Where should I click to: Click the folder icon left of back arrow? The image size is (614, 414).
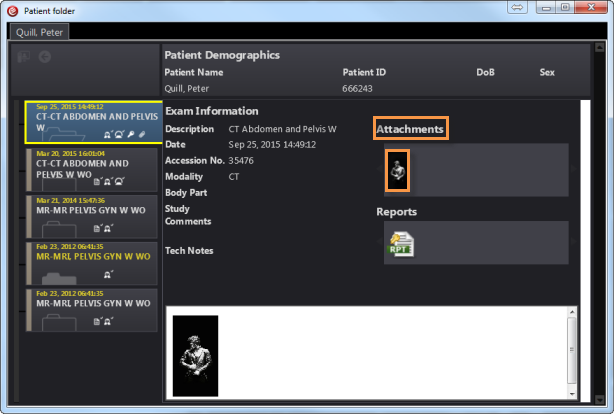click(25, 57)
